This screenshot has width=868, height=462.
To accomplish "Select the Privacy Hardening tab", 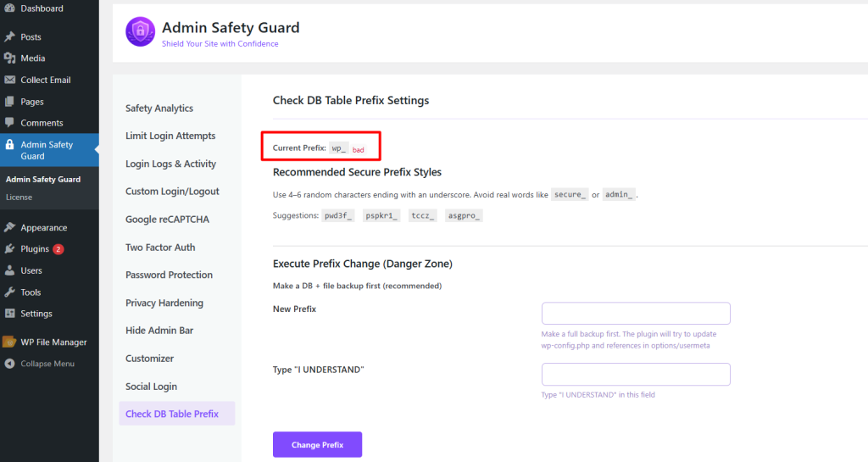I will [x=164, y=303].
